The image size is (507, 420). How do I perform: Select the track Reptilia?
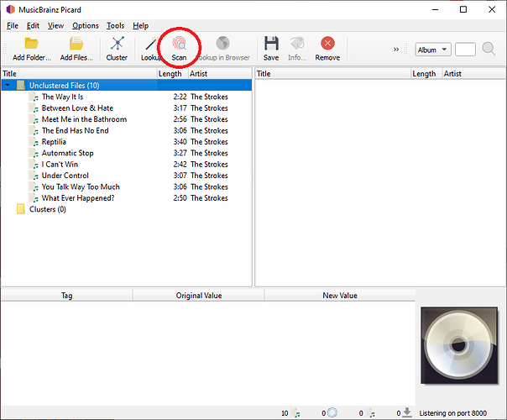point(54,142)
